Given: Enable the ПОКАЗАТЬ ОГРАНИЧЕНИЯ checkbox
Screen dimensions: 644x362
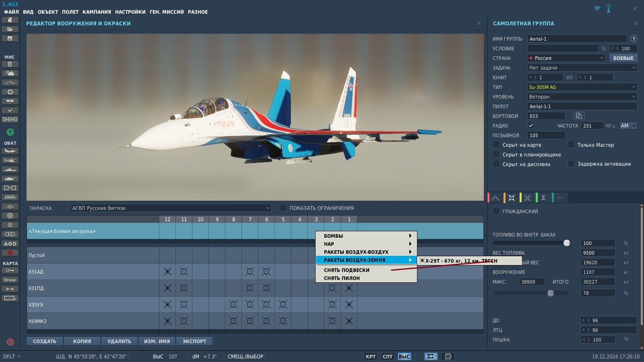Looking at the screenshot, I should pyautogui.click(x=283, y=208).
